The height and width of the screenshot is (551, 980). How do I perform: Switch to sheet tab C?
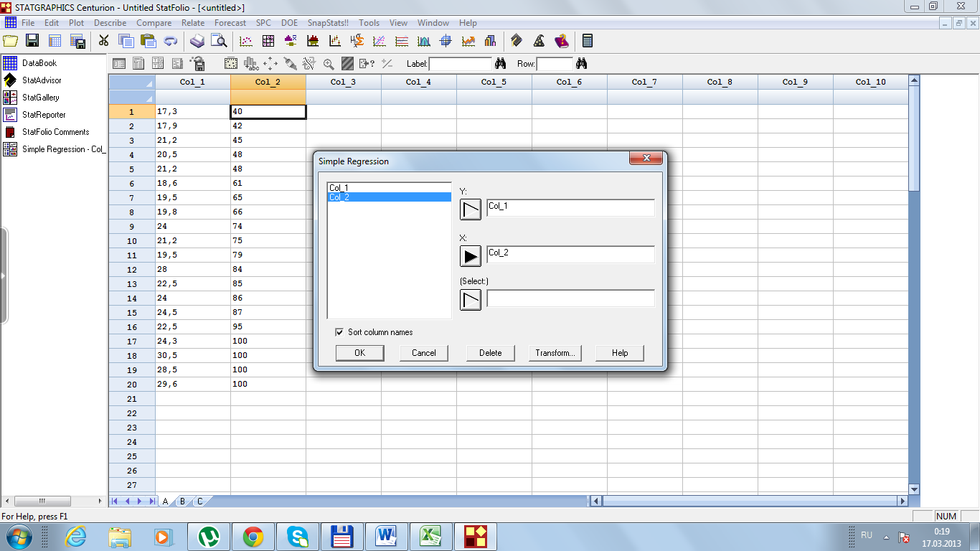pyautogui.click(x=199, y=501)
